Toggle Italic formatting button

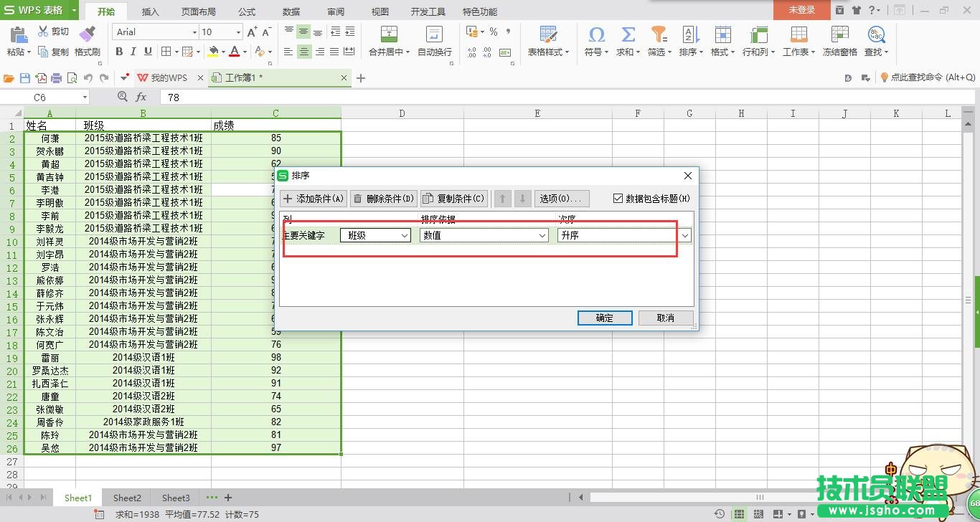pos(133,52)
